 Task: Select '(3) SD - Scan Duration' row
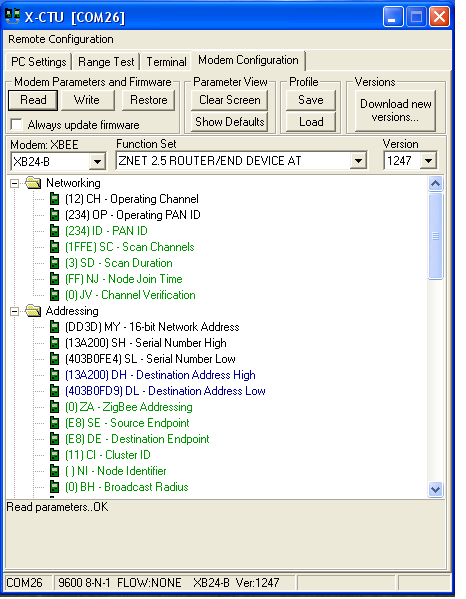(x=119, y=263)
